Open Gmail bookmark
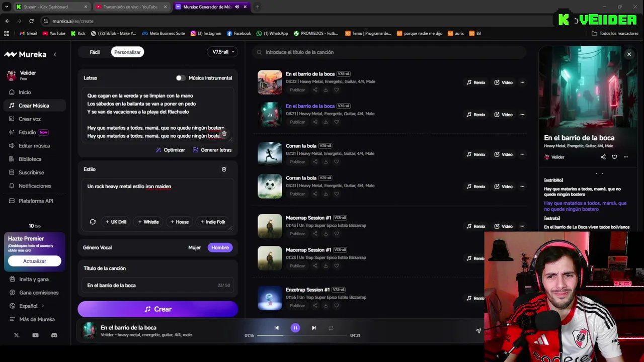Screen dimensions: 644x362 click(28, 34)
